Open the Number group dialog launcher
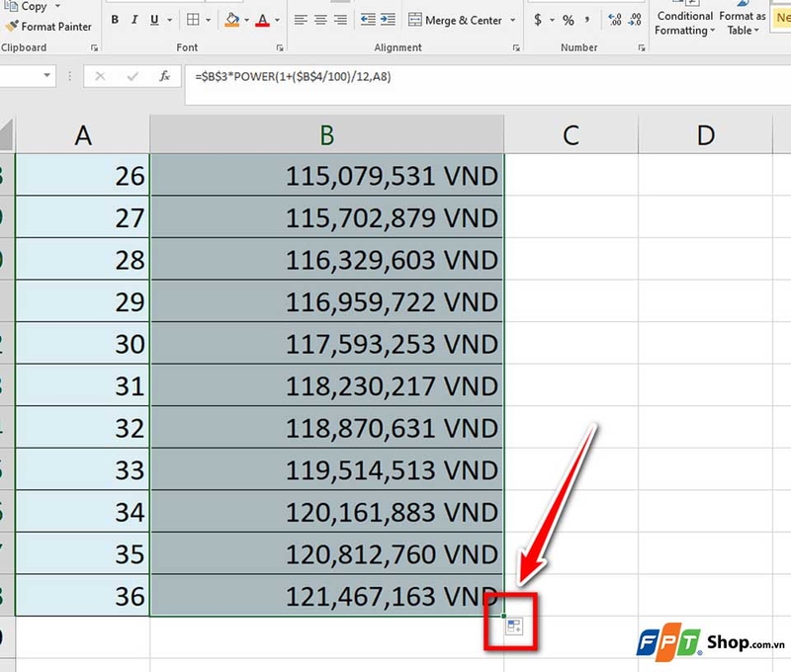The image size is (791, 672). (x=643, y=46)
